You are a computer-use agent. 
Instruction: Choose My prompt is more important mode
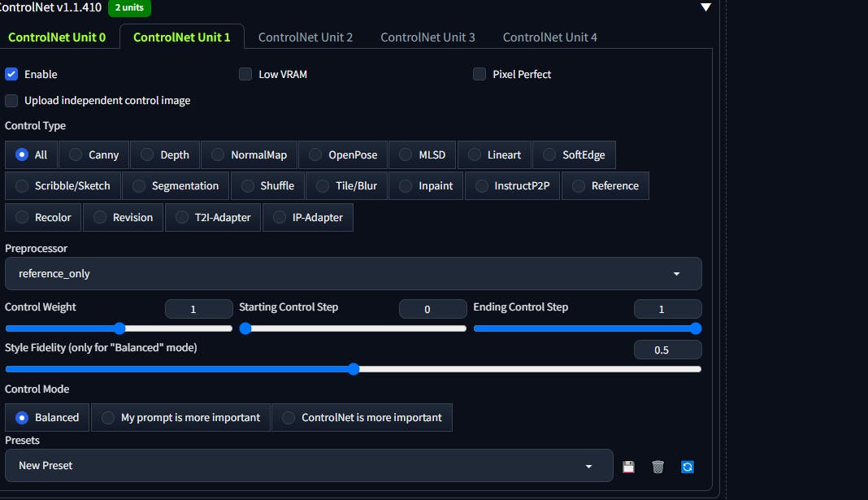[x=180, y=417]
